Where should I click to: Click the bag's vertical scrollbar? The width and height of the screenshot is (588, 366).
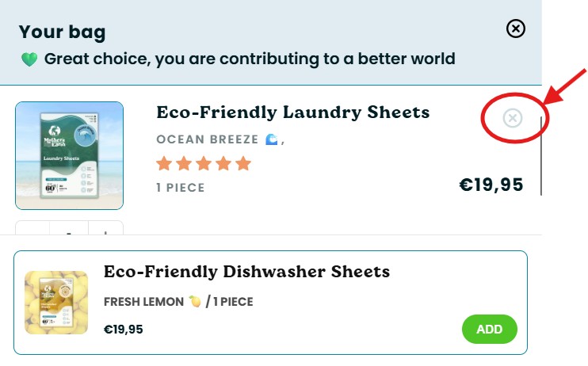541,156
